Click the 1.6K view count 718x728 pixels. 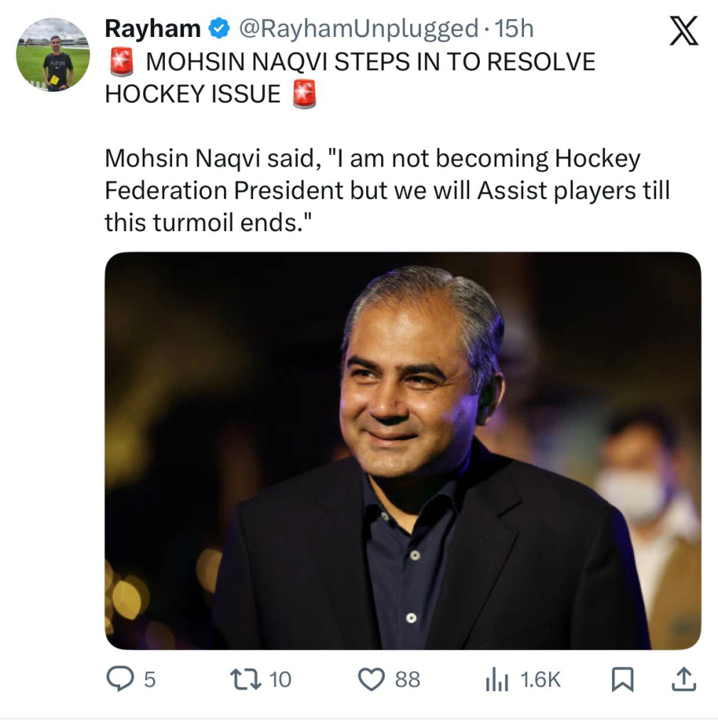pyautogui.click(x=540, y=680)
